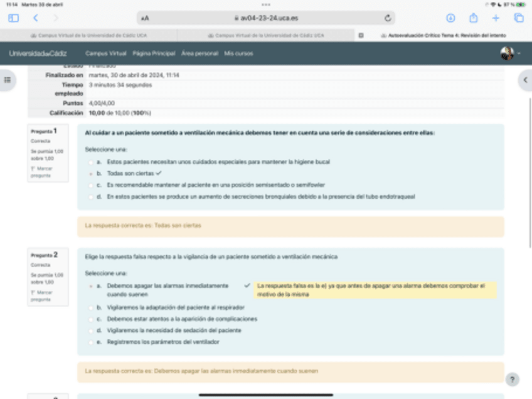532x399 pixels.
Task: Reload the current page
Action: coord(388,18)
